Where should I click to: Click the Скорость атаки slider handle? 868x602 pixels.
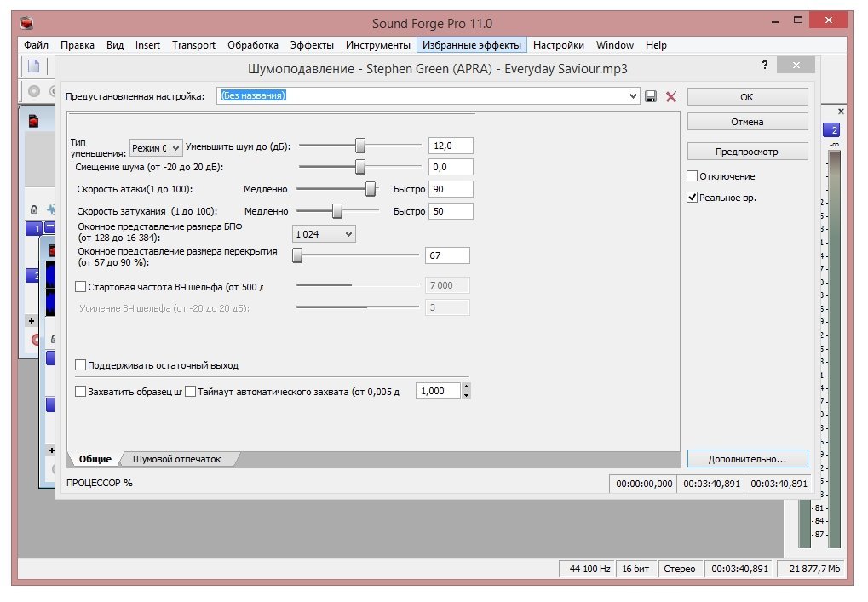[x=371, y=189]
